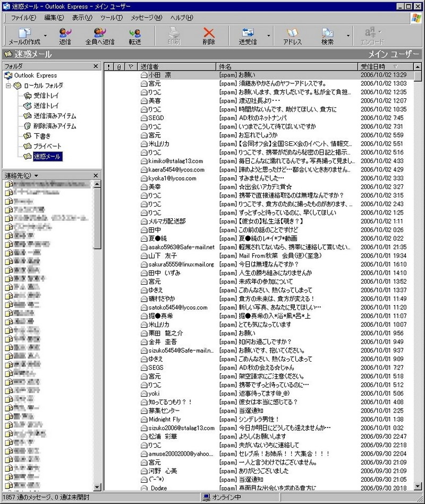Close the 連絡先 pane
The width and height of the screenshot is (425, 504).
(x=96, y=175)
